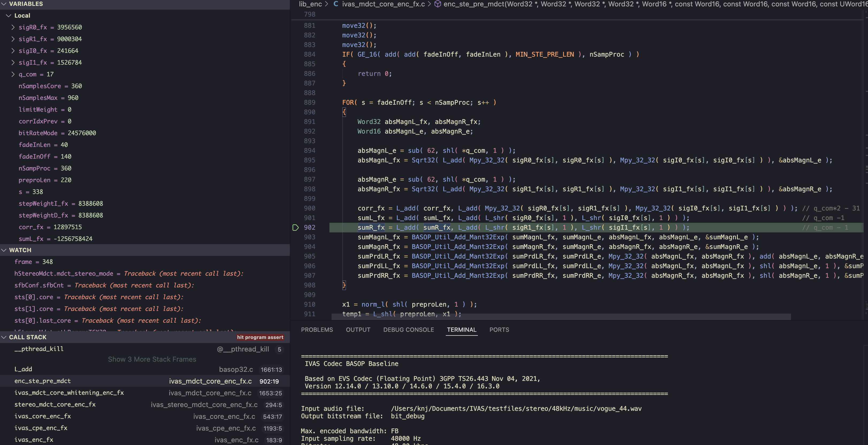Click Show 3 More Stack Frames
868x445 pixels.
click(x=152, y=360)
